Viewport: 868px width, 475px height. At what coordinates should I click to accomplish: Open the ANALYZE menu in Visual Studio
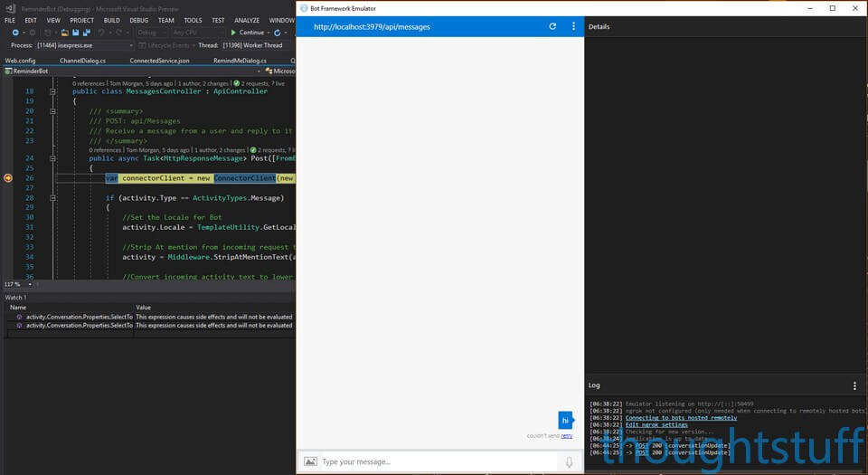tap(247, 21)
